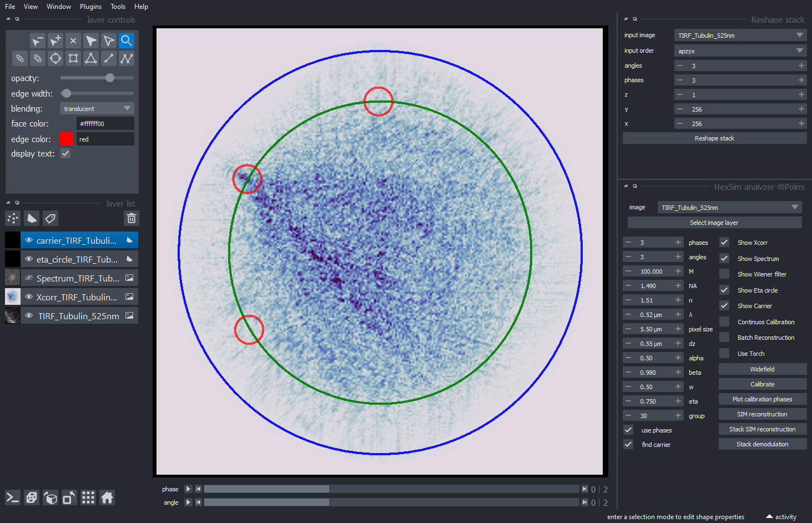This screenshot has width=812, height=523.
Task: Enable the Show Wiener filter checkbox
Action: (x=724, y=274)
